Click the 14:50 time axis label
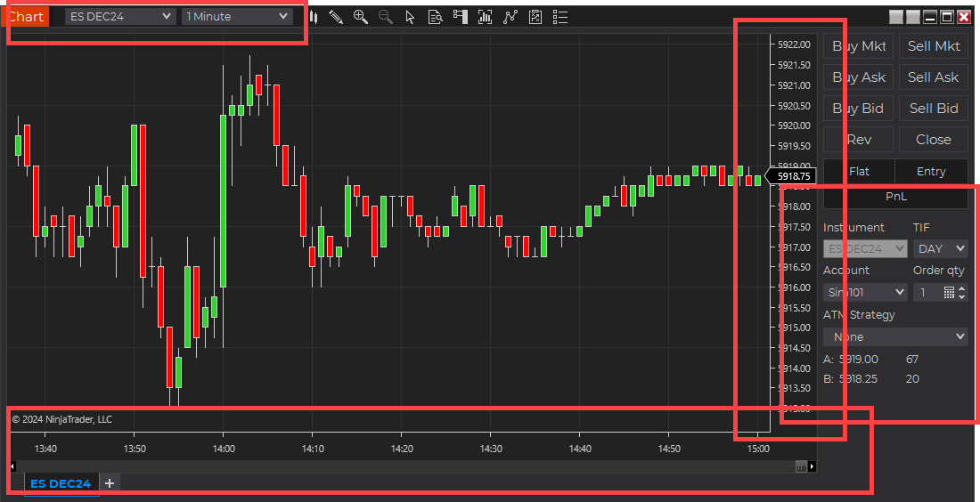 [669, 449]
